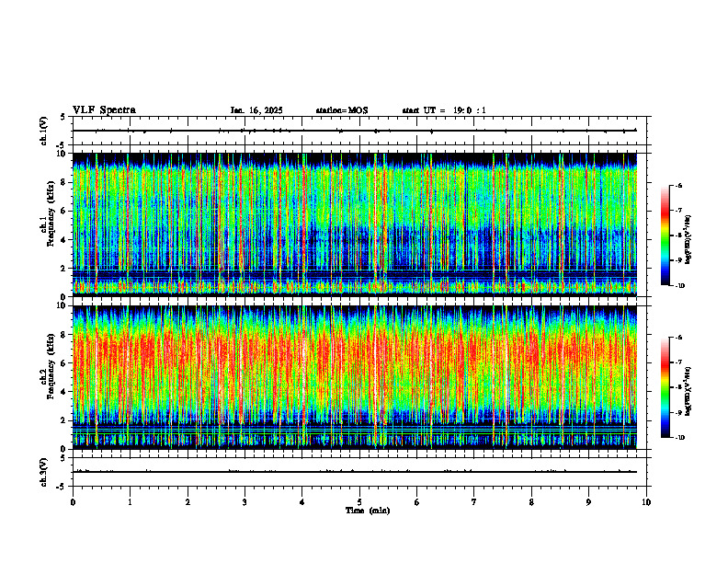728x563 pixels.
Task: Click the "start UT = 19:0 :1" text
Action: (x=444, y=110)
